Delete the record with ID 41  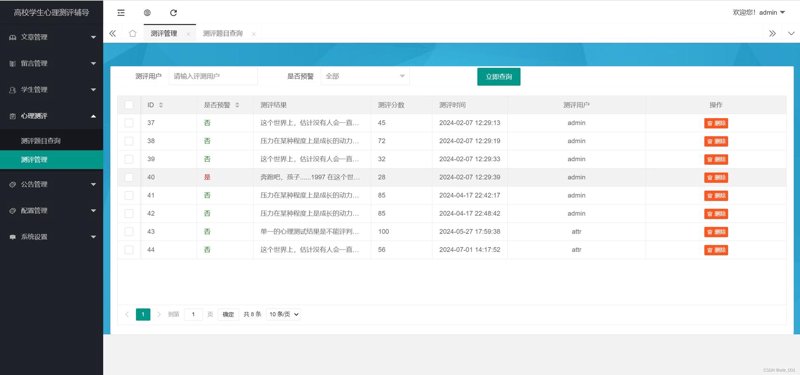716,195
